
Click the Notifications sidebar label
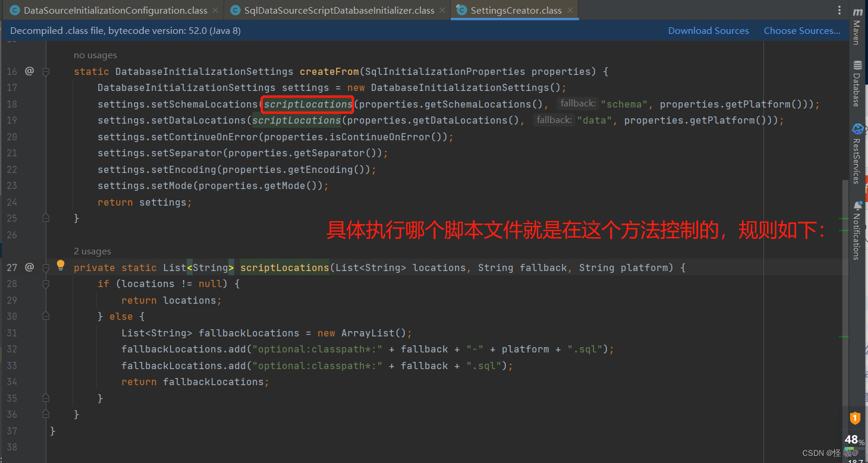point(857,237)
